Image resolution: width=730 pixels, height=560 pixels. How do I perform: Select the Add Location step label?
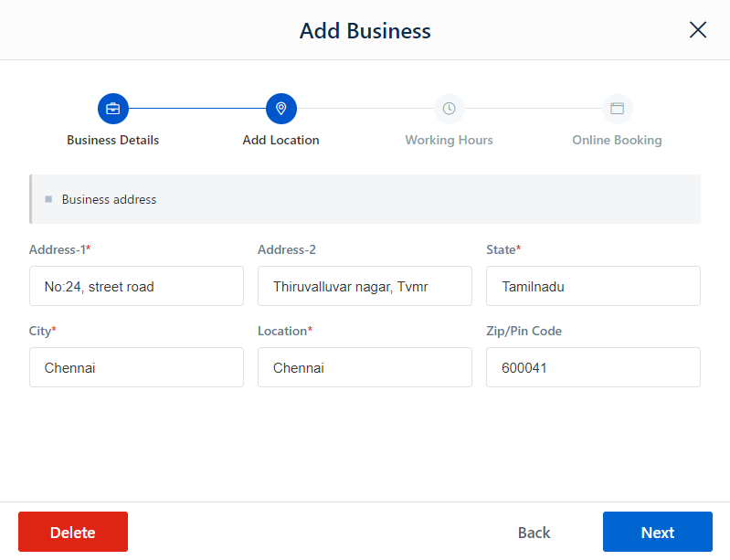281,140
